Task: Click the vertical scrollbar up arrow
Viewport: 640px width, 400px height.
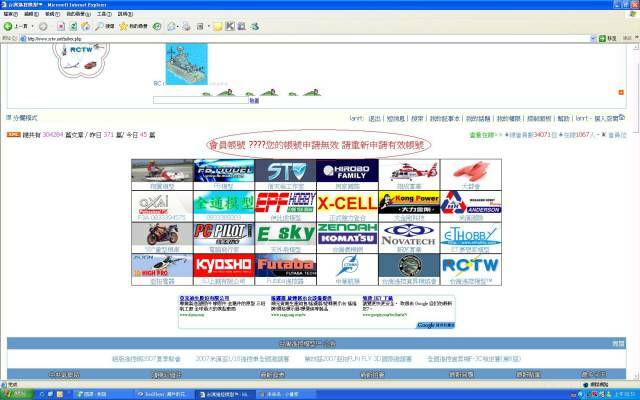Action: (x=636, y=46)
